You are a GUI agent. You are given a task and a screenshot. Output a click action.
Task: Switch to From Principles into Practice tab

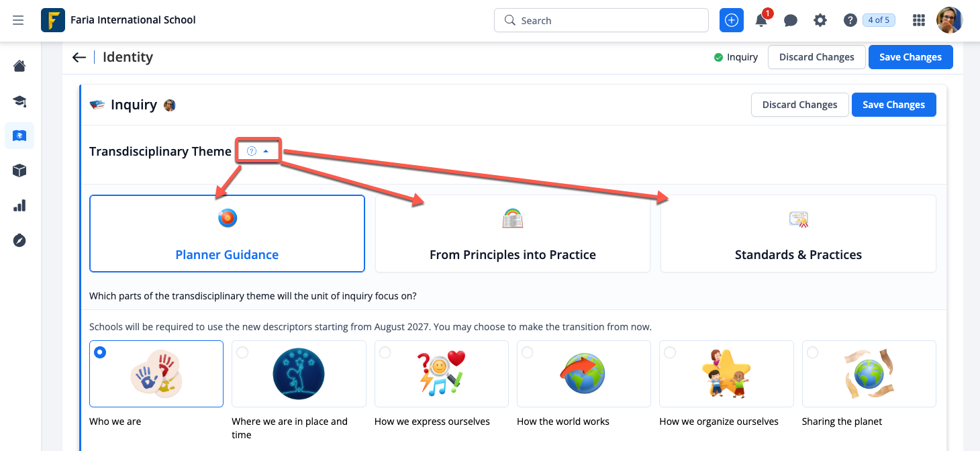click(x=512, y=234)
